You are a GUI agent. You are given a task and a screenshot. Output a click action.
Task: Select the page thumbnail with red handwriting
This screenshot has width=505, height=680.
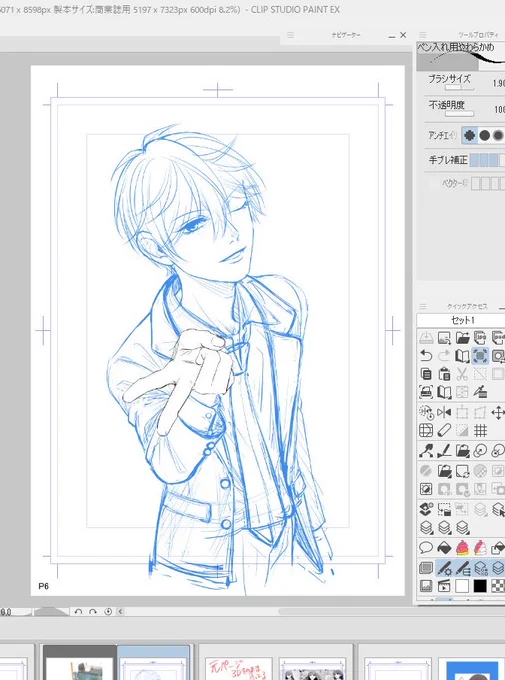coord(238,669)
